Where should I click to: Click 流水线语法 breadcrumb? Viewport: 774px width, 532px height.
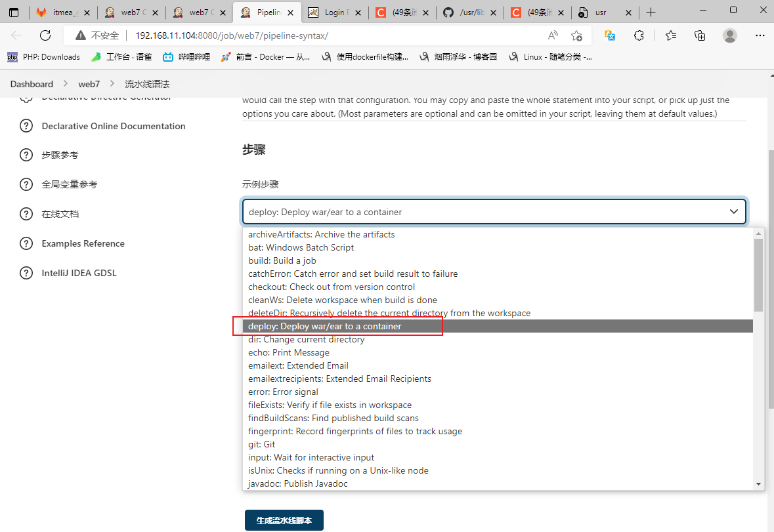[x=147, y=85]
